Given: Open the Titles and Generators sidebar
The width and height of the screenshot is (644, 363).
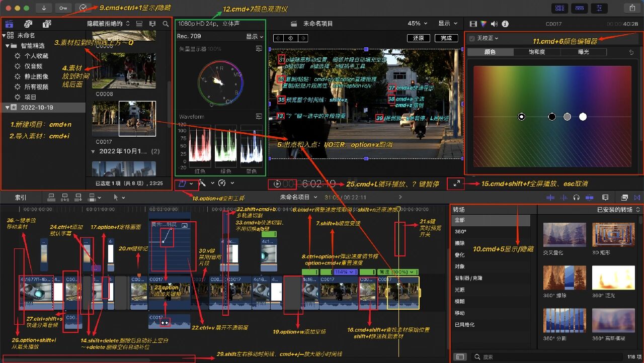Looking at the screenshot, I should pos(47,24).
